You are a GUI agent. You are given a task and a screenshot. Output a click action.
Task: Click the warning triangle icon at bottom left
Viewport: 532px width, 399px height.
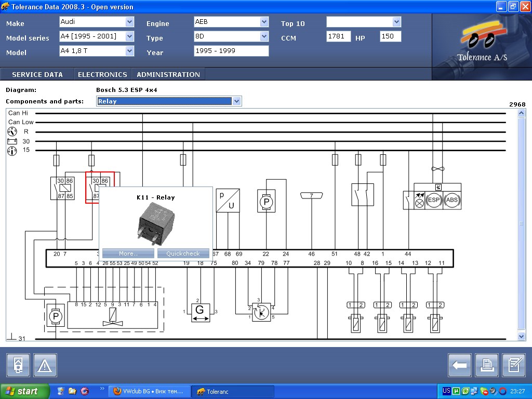coord(45,365)
